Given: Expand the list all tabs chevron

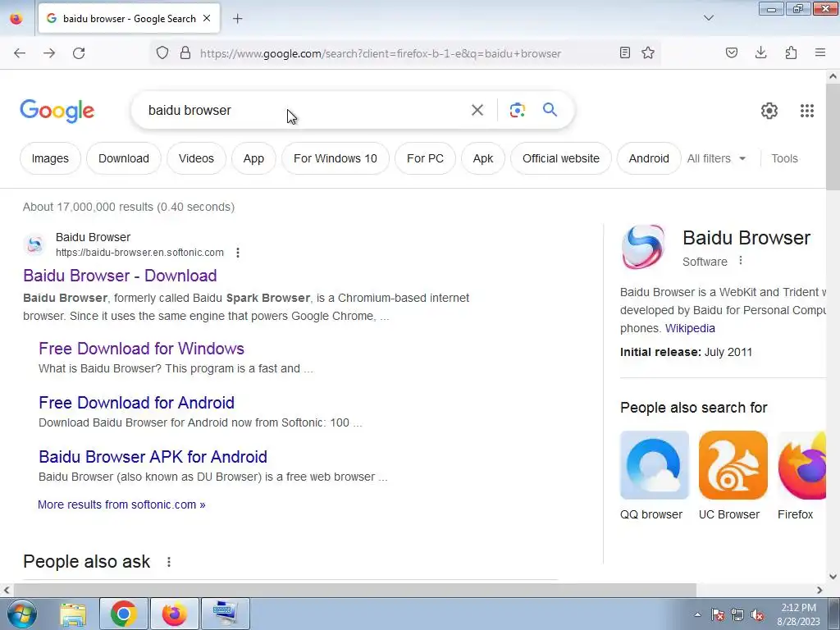Looking at the screenshot, I should 709,18.
